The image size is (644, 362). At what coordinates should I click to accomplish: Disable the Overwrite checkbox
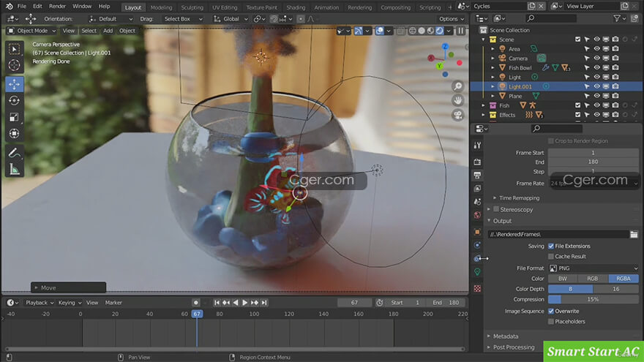click(x=551, y=311)
